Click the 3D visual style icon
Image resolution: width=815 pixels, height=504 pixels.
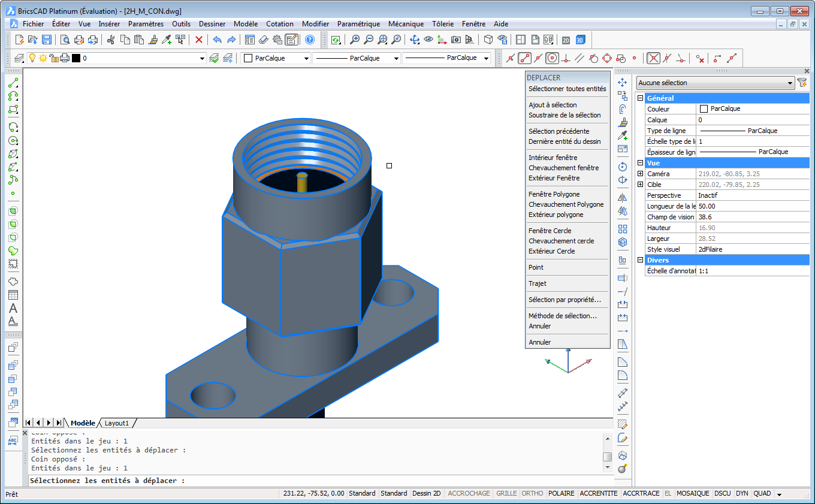pyautogui.click(x=580, y=40)
